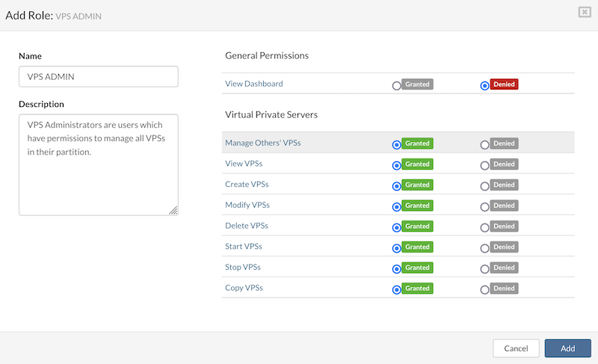Click the Name input field
This screenshot has height=364, width=598.
pos(98,76)
